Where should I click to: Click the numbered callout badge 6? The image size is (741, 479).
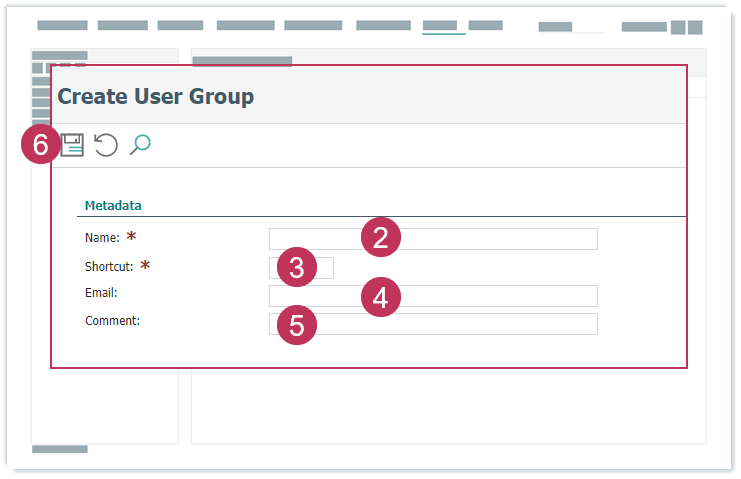point(40,145)
